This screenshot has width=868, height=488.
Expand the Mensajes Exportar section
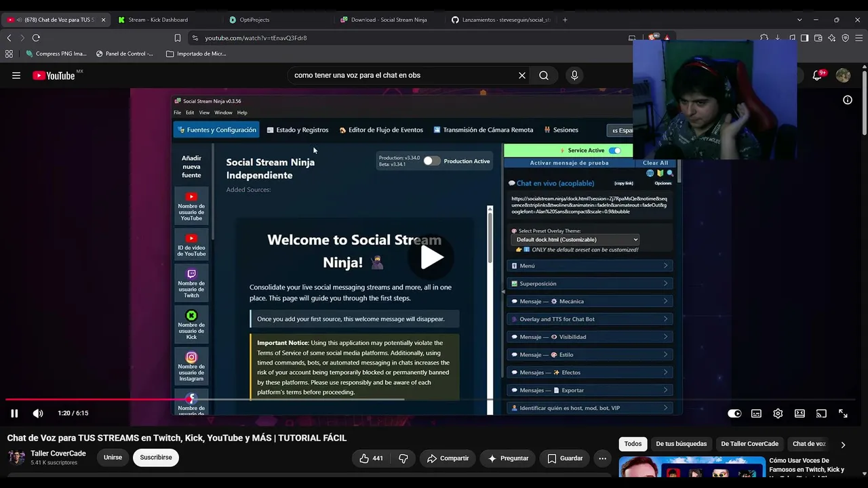(589, 390)
